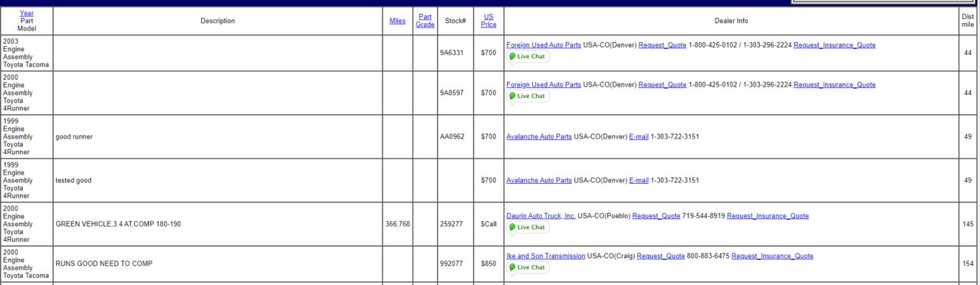Request quote from Daurio Auto Truck Pueblo
Screen dimensions: 980x285
656,216
